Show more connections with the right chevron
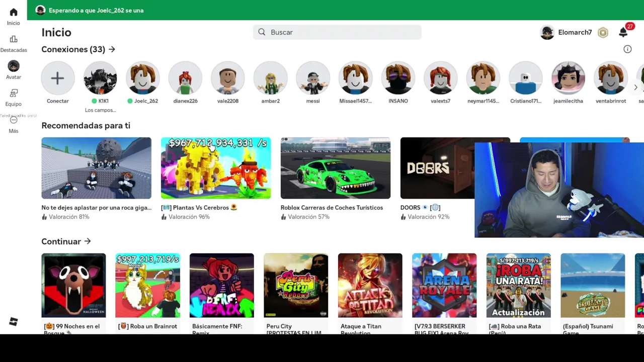 coord(635,87)
